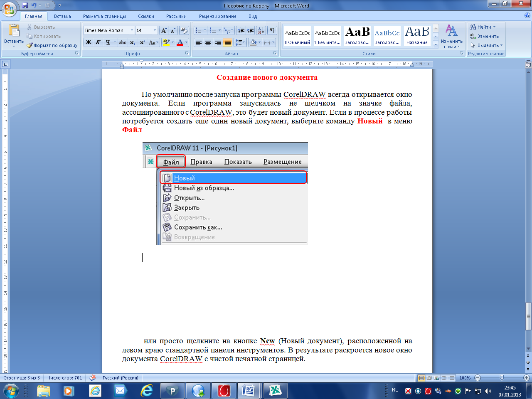
Task: Justify the paragraph text
Action: (227, 42)
